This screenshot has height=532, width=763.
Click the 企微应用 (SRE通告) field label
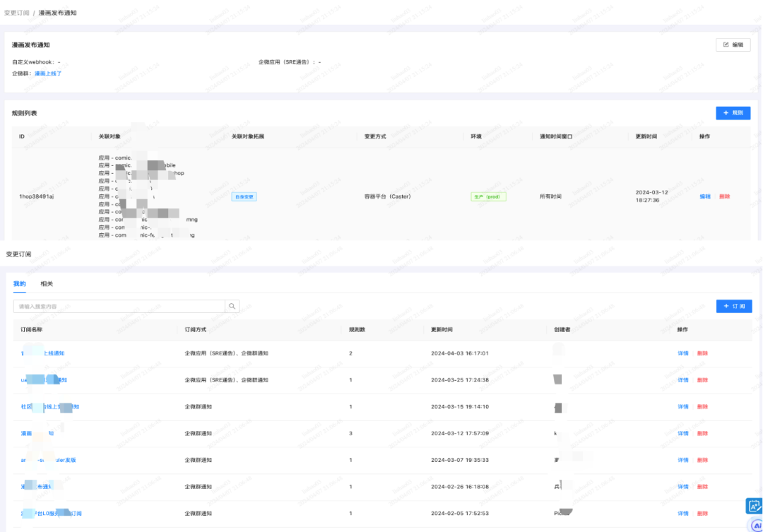pos(287,62)
